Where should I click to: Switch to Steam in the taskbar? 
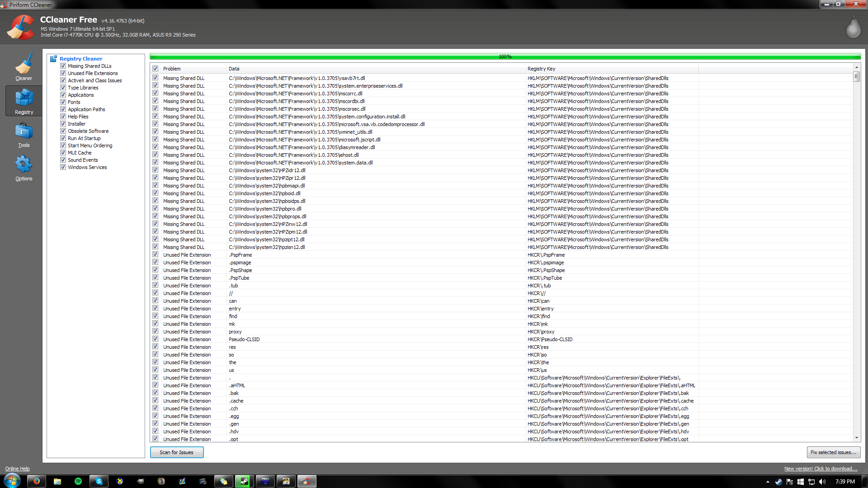[x=245, y=481]
